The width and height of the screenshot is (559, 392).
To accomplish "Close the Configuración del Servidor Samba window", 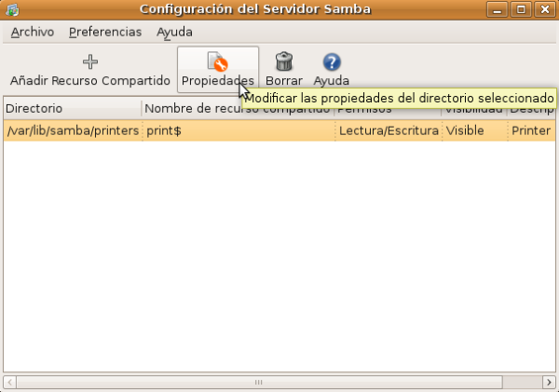I will coord(543,9).
